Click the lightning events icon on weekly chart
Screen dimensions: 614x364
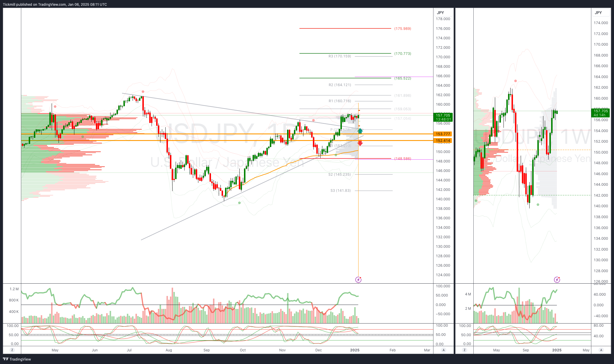pos(557,280)
